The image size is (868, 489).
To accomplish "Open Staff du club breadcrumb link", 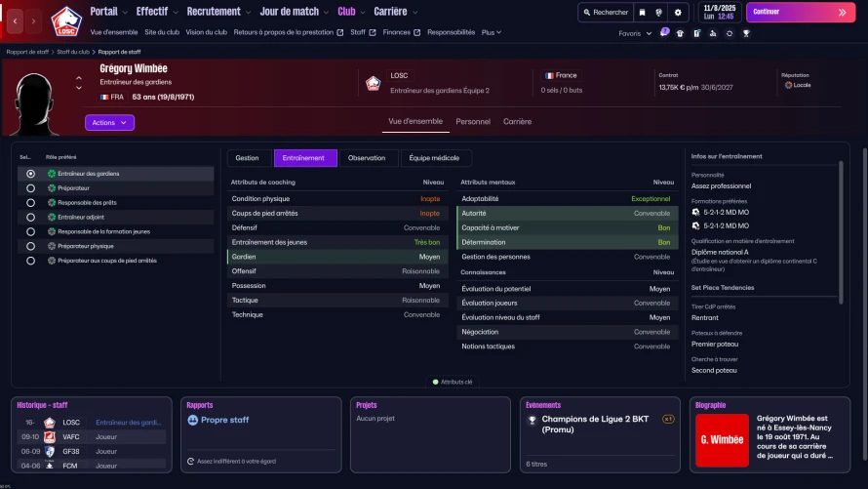I will 73,52.
